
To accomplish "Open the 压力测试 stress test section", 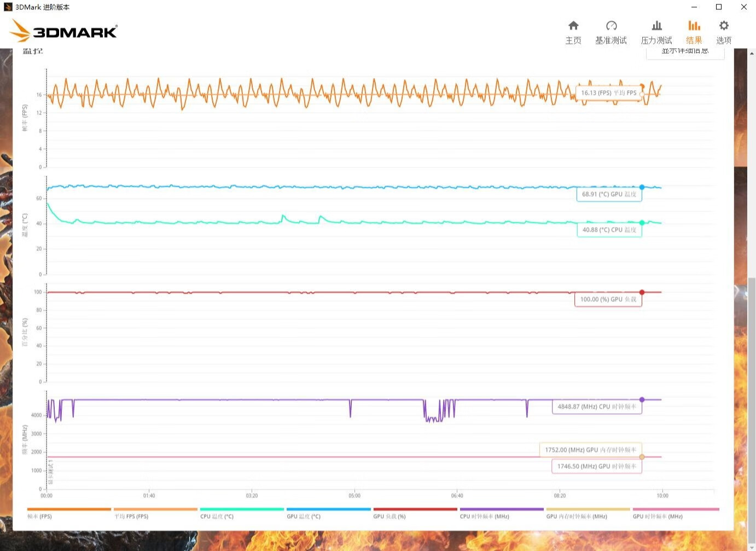I will point(656,32).
